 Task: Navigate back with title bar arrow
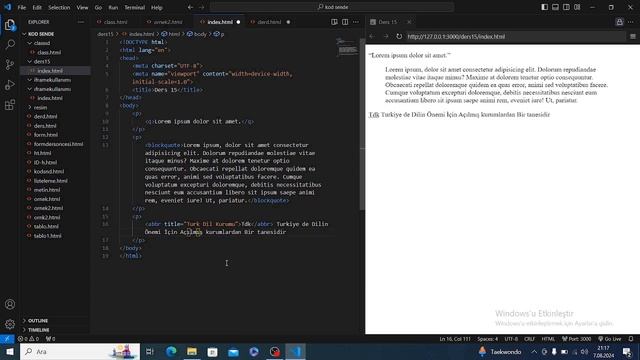[191, 7]
